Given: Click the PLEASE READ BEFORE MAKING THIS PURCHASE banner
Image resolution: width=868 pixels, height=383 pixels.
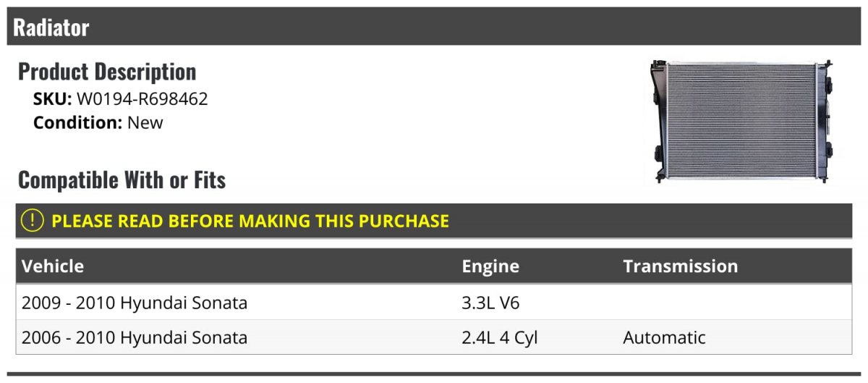Looking at the screenshot, I should [x=434, y=221].
